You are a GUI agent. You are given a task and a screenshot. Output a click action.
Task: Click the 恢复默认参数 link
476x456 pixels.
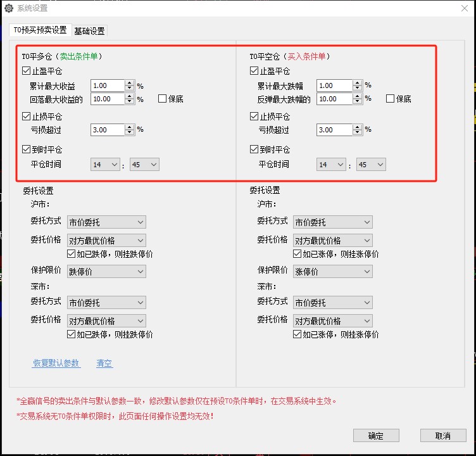[x=56, y=364]
